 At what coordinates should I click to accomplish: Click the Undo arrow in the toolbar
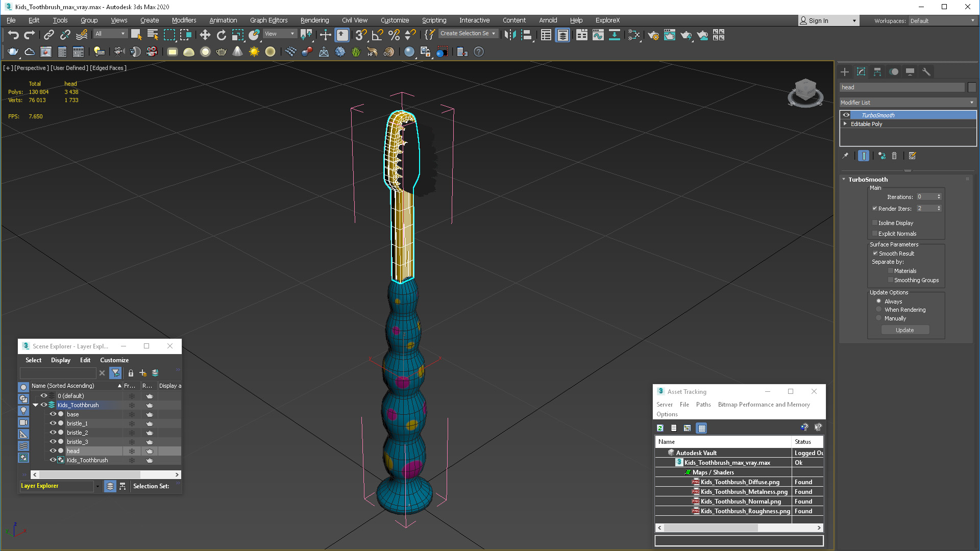(13, 35)
